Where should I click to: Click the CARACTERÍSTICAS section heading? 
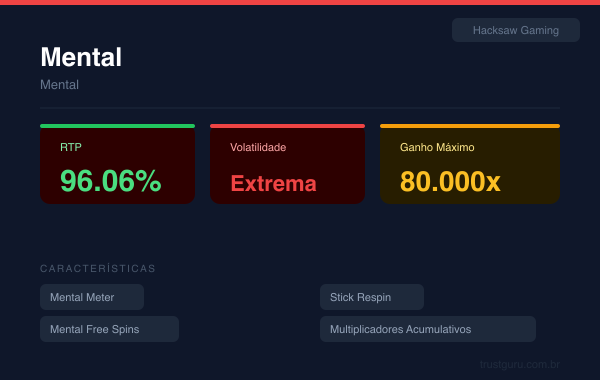(x=98, y=268)
